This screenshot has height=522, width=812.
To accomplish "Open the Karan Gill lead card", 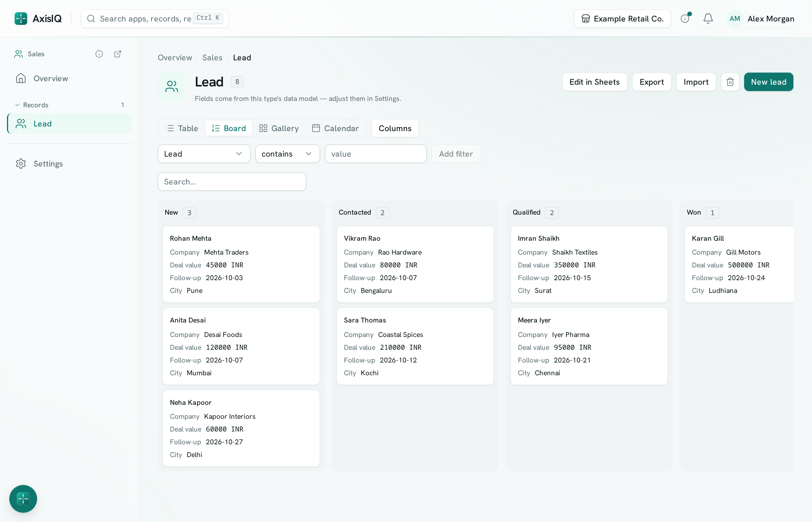I will [739, 264].
